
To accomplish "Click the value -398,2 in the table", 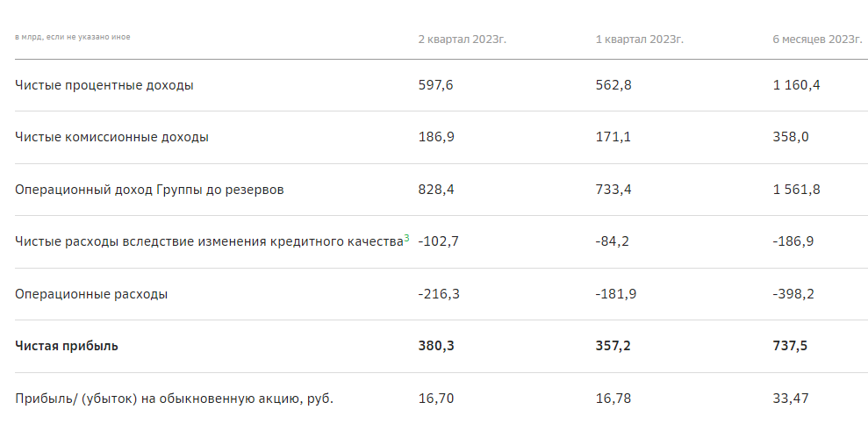I will (x=793, y=294).
